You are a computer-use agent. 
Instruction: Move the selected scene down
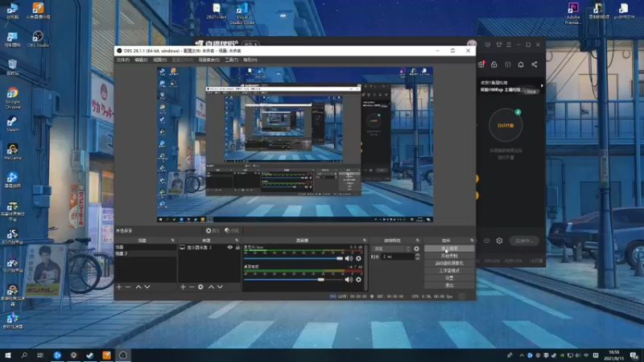coord(147,287)
